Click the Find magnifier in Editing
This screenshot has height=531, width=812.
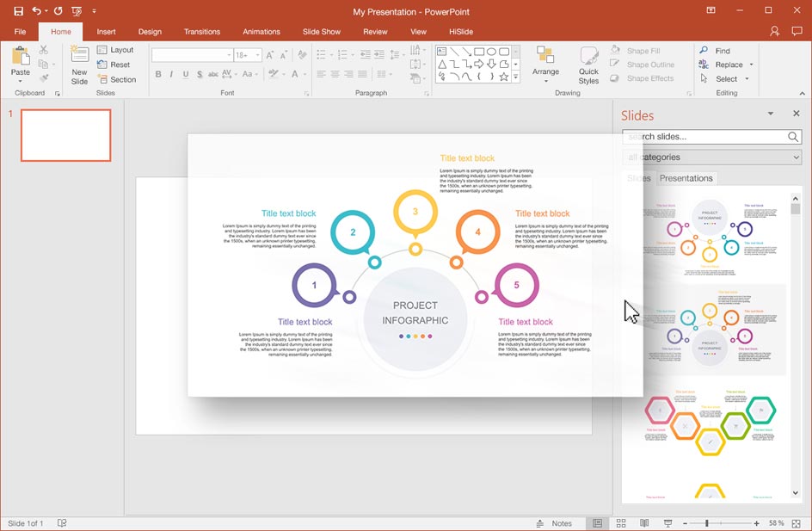[x=704, y=51]
